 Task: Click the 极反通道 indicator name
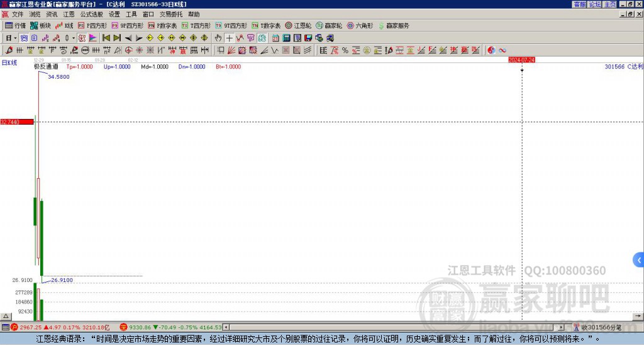click(46, 67)
